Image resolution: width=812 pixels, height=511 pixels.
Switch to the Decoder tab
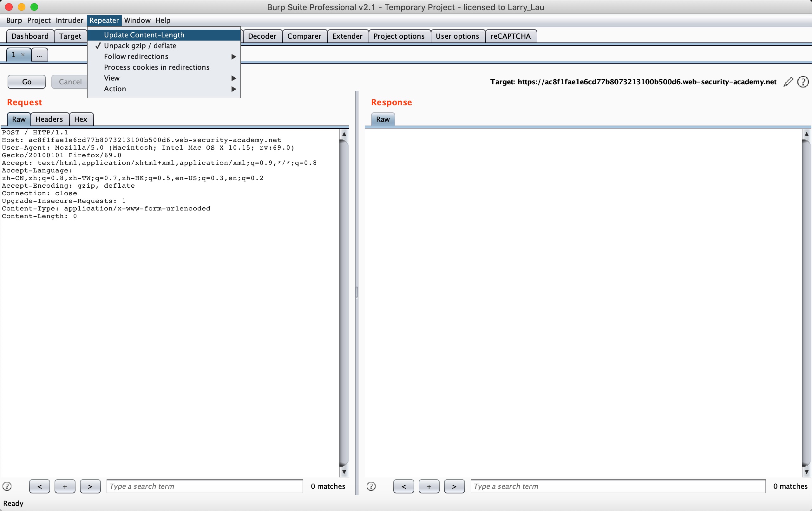262,36
